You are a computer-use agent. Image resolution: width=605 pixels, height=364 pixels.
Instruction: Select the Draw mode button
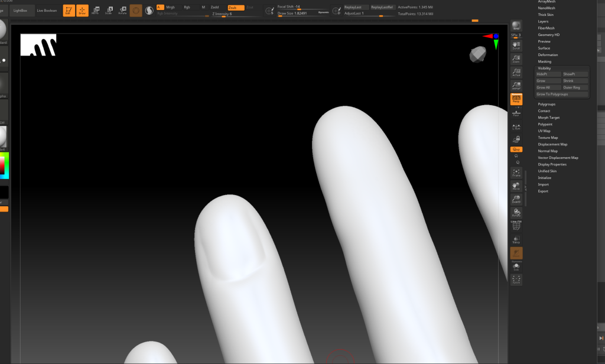(x=82, y=11)
